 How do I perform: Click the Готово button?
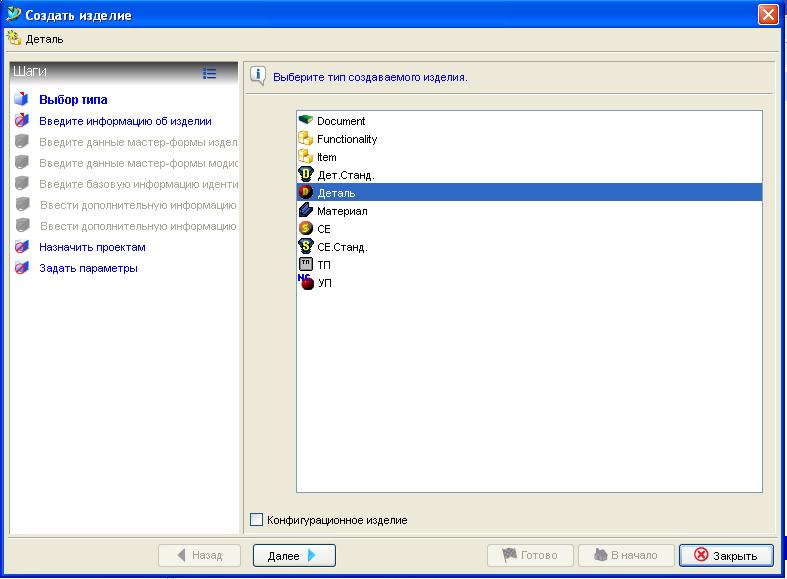coord(530,555)
